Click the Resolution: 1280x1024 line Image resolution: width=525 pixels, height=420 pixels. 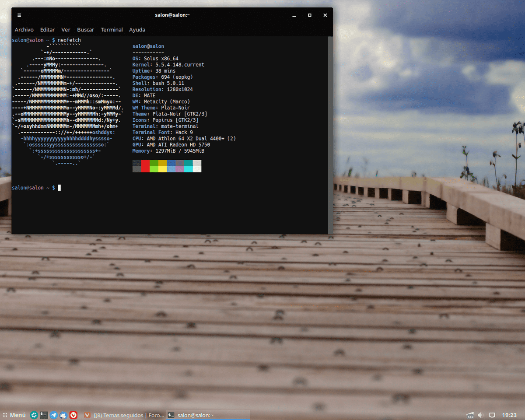click(x=163, y=89)
